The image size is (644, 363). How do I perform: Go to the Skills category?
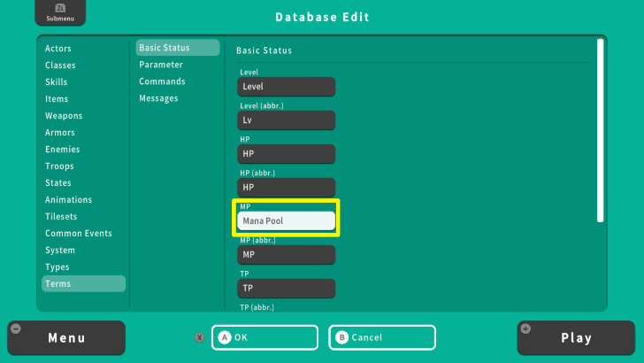click(57, 82)
